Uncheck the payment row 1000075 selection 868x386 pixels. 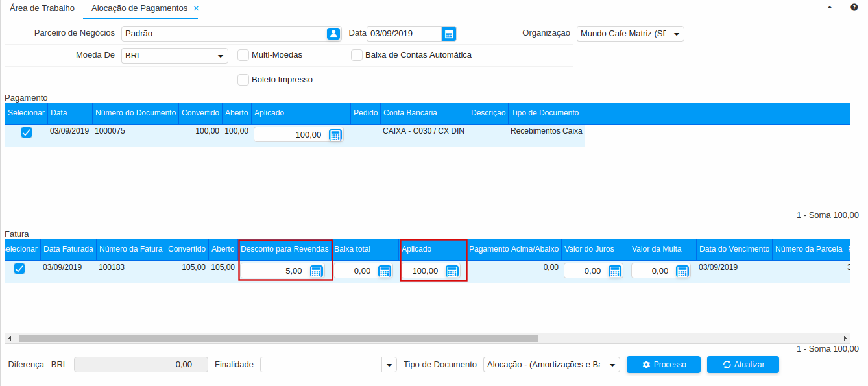tap(27, 132)
